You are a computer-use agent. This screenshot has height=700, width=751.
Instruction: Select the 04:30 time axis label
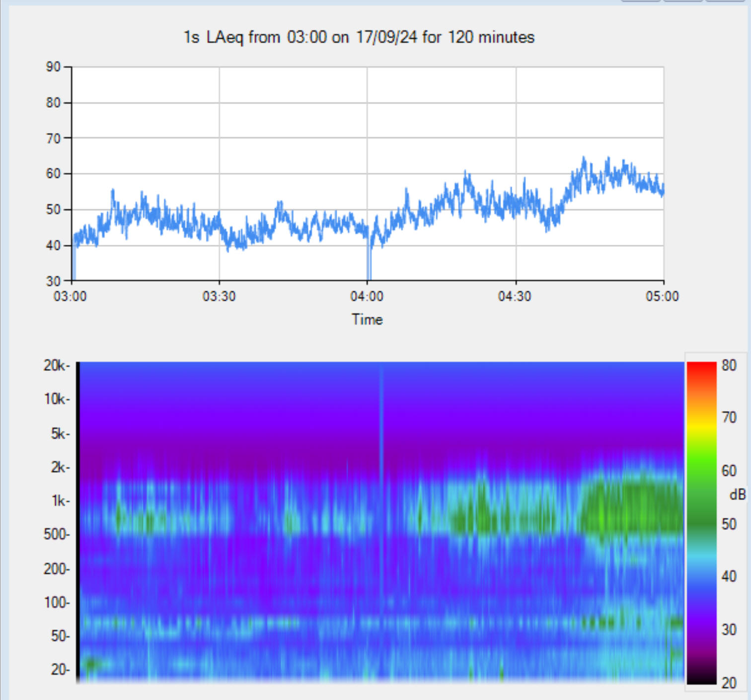pos(515,296)
